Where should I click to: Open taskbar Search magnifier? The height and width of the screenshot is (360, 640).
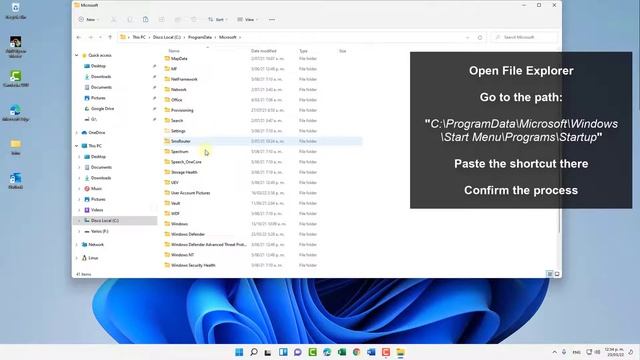(x=254, y=352)
